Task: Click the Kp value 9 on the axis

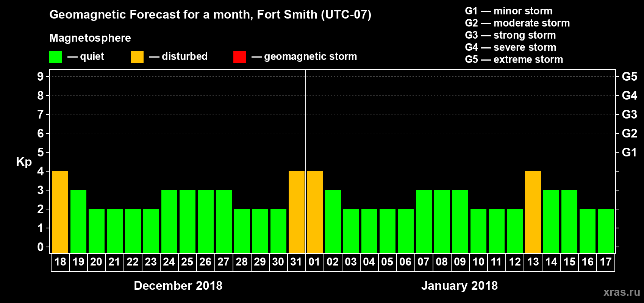Action: 41,77
